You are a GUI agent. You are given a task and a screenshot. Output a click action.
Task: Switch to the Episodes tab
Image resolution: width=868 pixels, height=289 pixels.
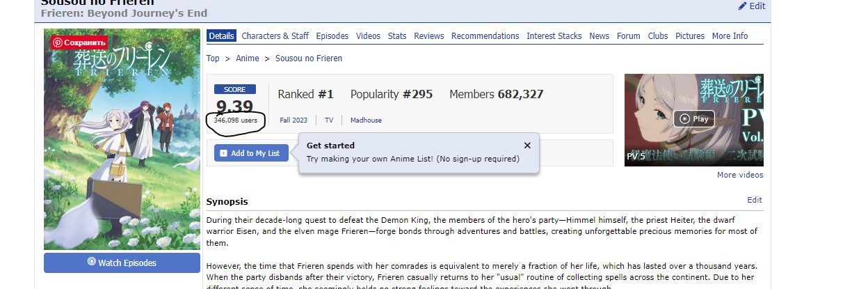click(x=332, y=36)
